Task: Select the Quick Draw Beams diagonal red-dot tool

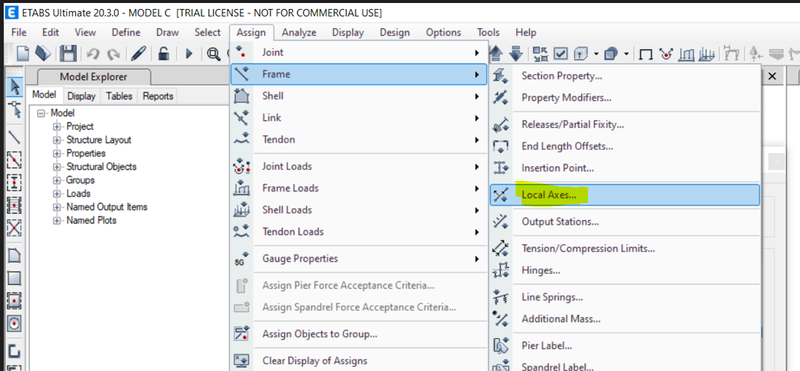Action: (x=14, y=160)
